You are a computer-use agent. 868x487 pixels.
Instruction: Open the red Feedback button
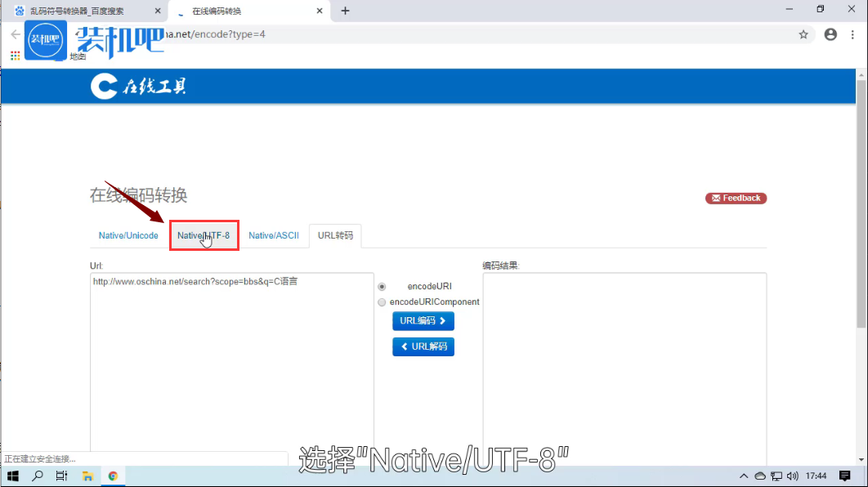pos(736,199)
